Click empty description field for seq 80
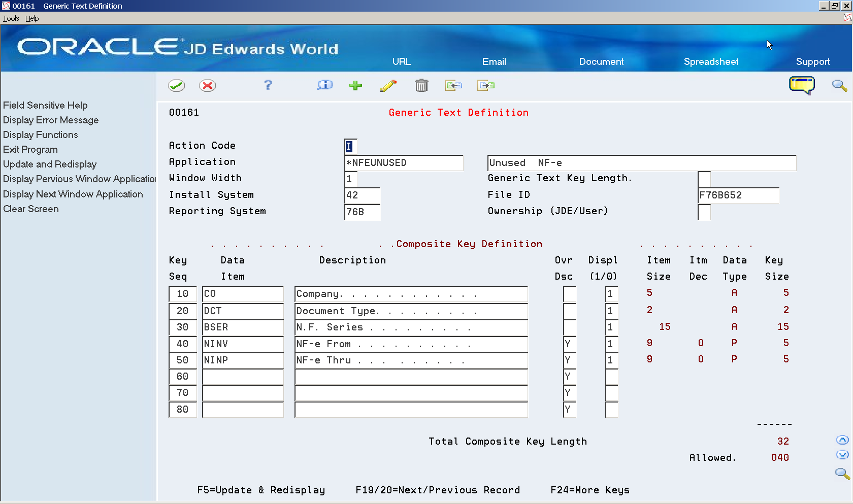The height and width of the screenshot is (504, 853). click(x=411, y=410)
